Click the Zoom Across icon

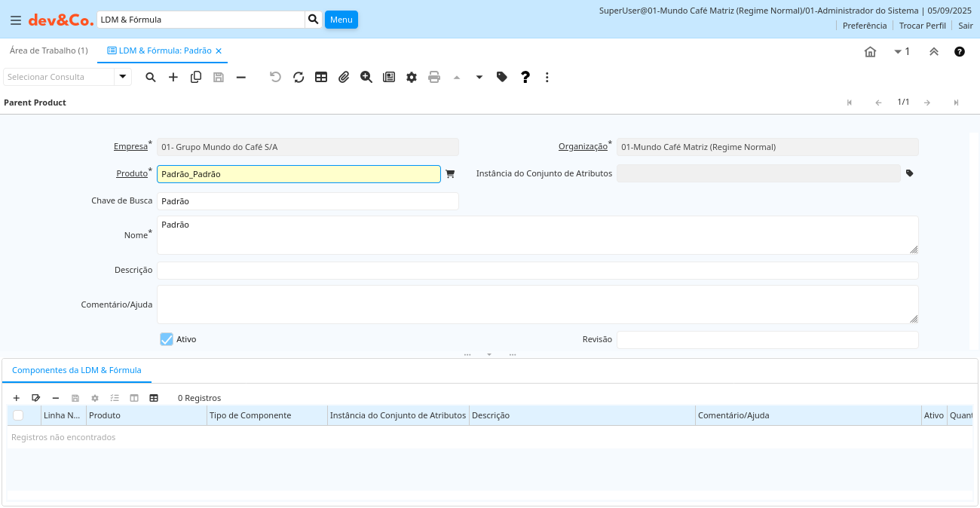(366, 77)
